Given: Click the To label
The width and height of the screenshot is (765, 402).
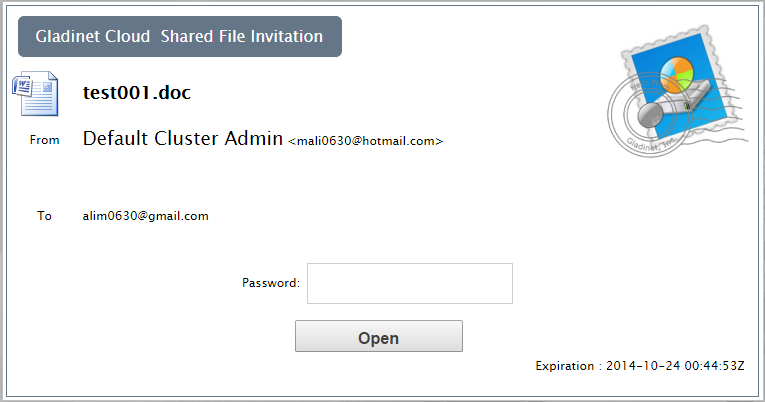Looking at the screenshot, I should coord(44,216).
